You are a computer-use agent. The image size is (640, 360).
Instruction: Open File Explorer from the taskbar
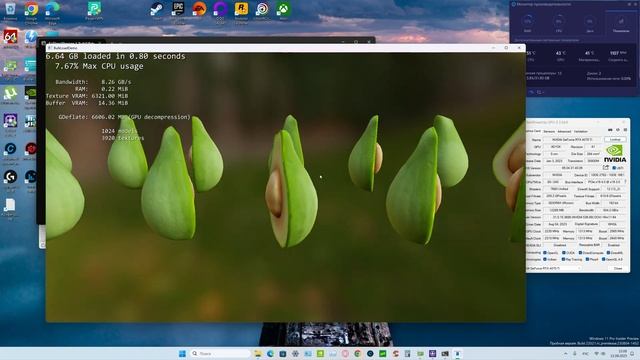click(258, 353)
